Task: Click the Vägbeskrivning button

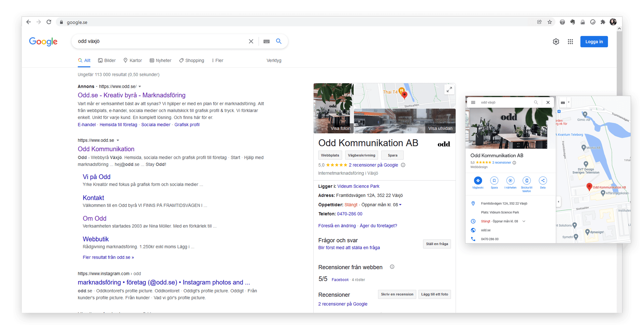Action: coord(361,155)
